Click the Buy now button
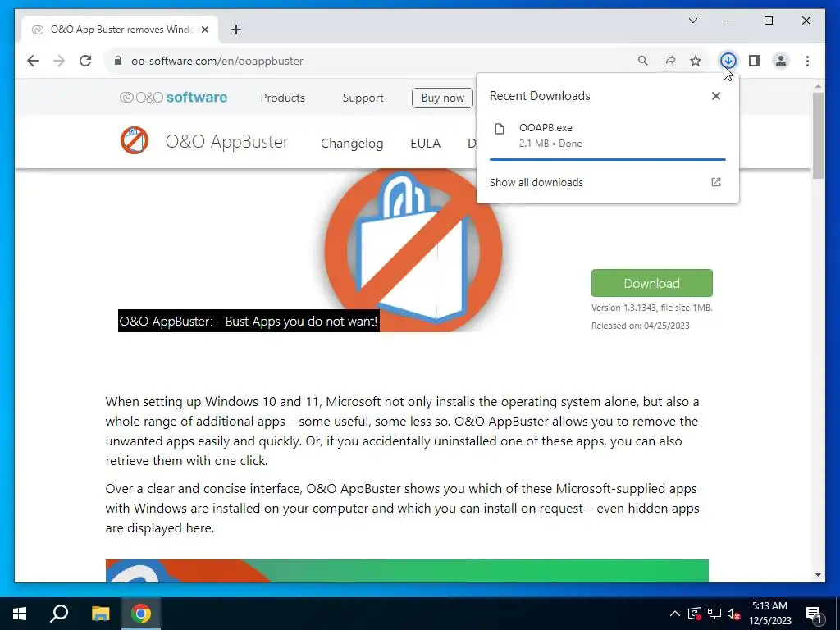This screenshot has height=630, width=840. tap(442, 98)
